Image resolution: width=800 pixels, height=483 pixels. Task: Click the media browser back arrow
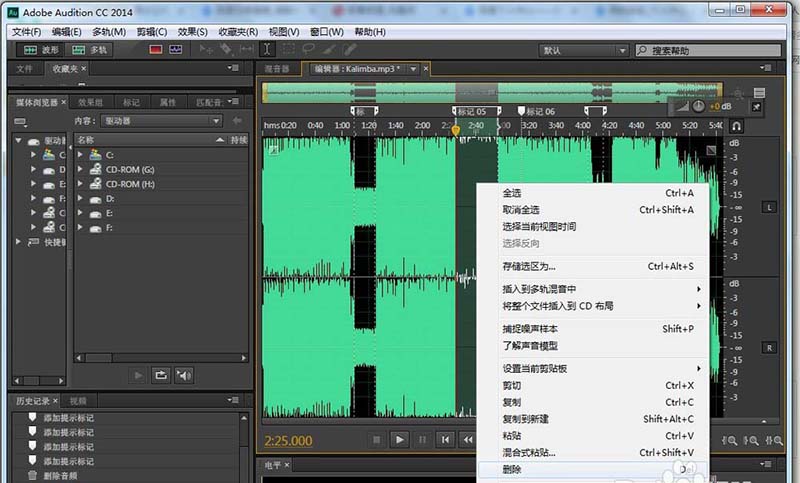[237, 120]
